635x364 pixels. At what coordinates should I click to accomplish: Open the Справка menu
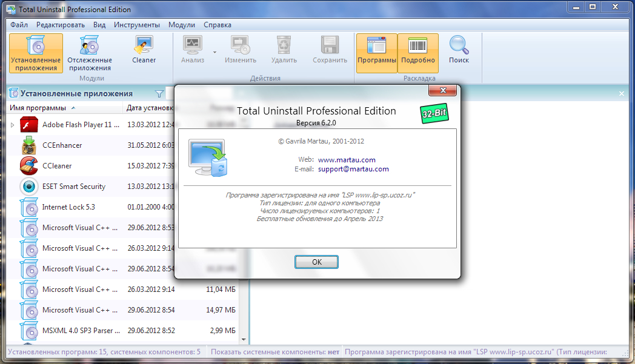(218, 25)
